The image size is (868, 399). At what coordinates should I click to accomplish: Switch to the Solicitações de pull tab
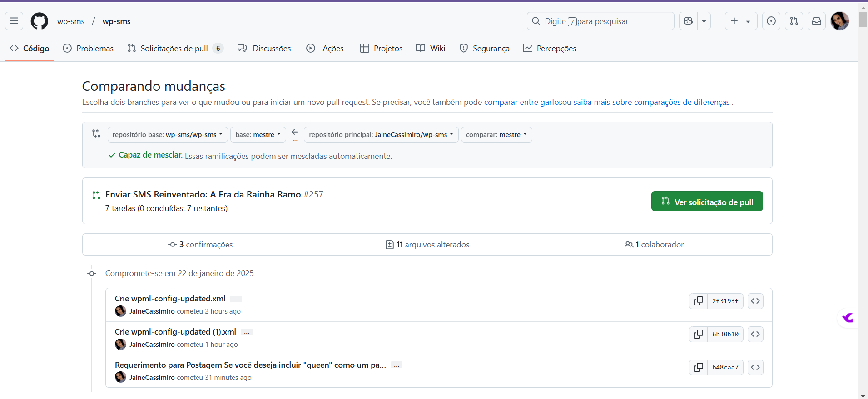pos(175,48)
